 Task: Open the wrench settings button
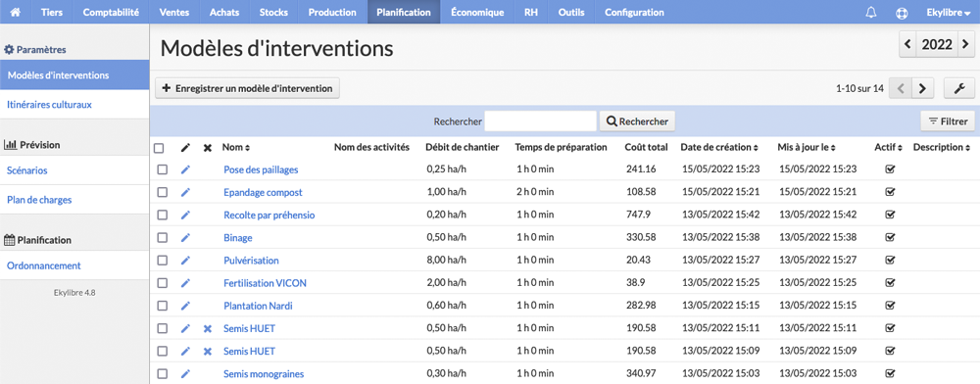[x=959, y=89]
